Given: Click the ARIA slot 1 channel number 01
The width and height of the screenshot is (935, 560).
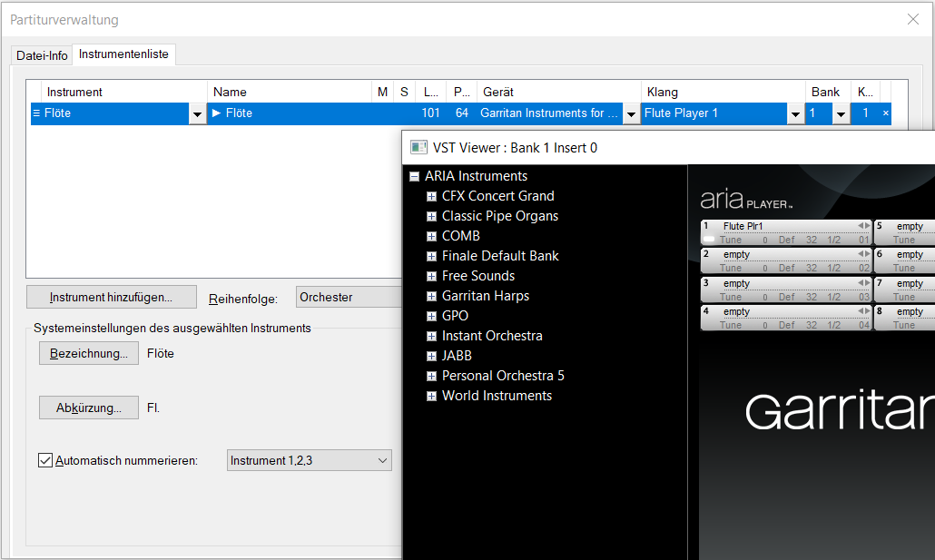Looking at the screenshot, I should coord(864,240).
